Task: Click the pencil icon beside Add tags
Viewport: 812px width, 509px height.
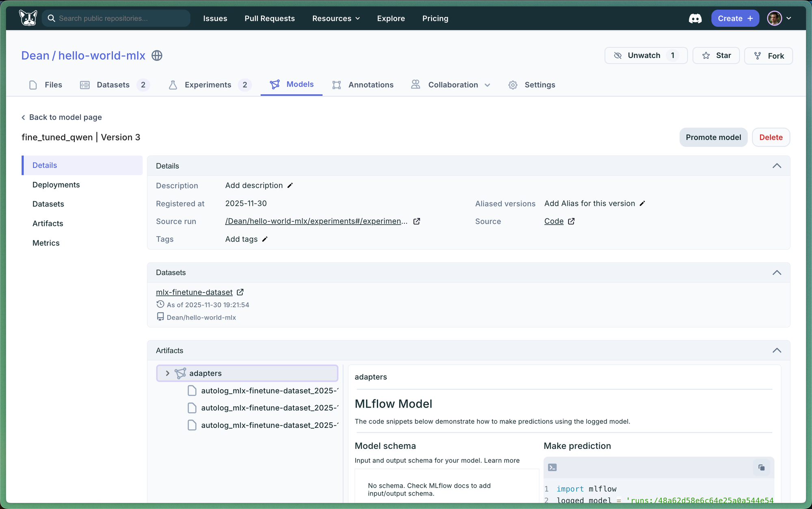Action: pyautogui.click(x=265, y=239)
